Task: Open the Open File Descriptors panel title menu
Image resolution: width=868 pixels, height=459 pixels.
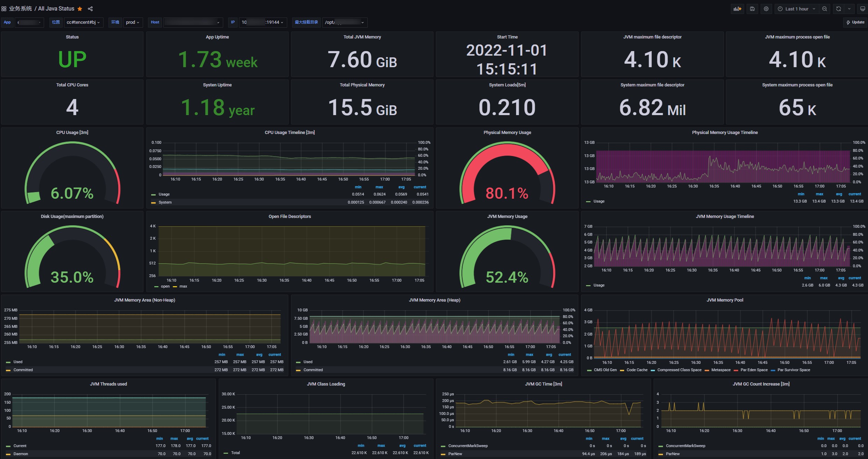Action: tap(290, 217)
